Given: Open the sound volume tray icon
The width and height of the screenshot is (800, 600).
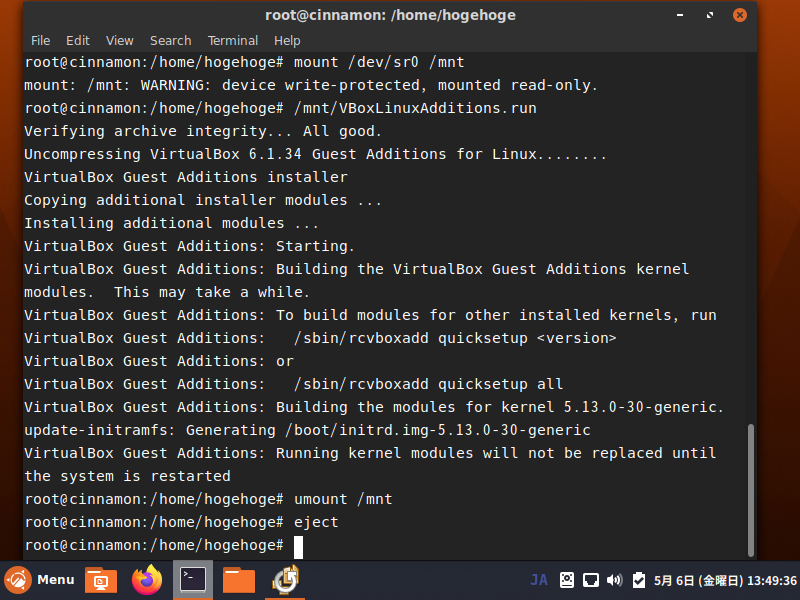Looking at the screenshot, I should point(615,580).
